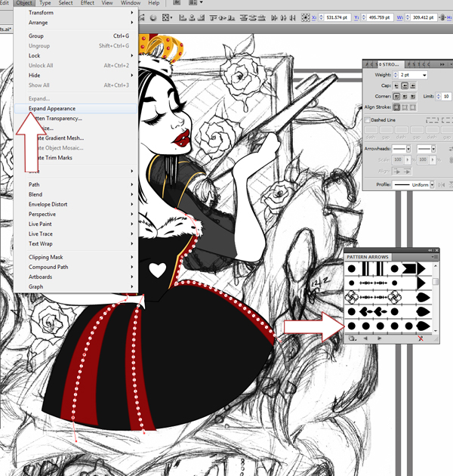Click horizontal align center icon in control bar
Viewport: 453px width, 476px height.
coord(192,17)
